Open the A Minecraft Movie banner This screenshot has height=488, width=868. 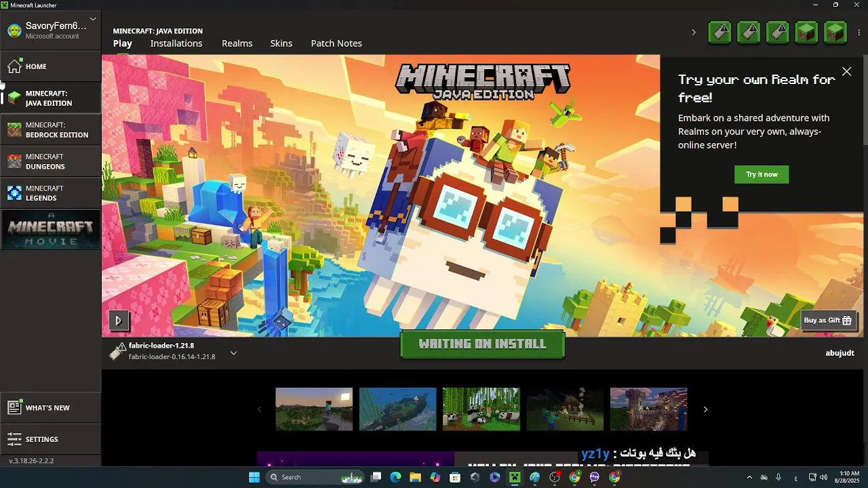(50, 229)
